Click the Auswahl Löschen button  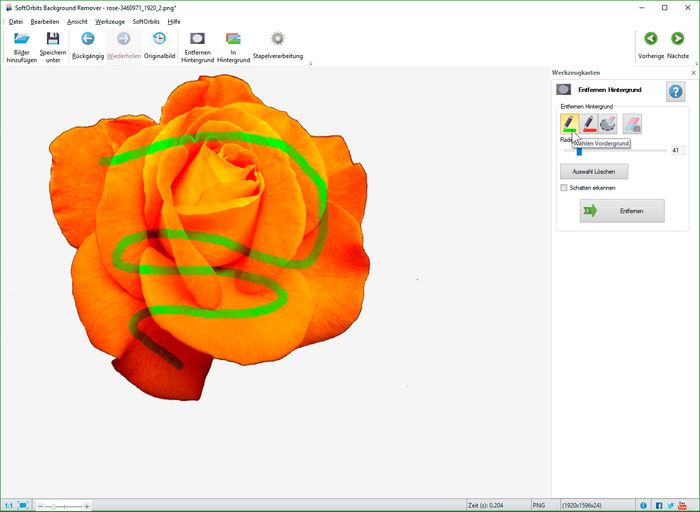click(594, 171)
